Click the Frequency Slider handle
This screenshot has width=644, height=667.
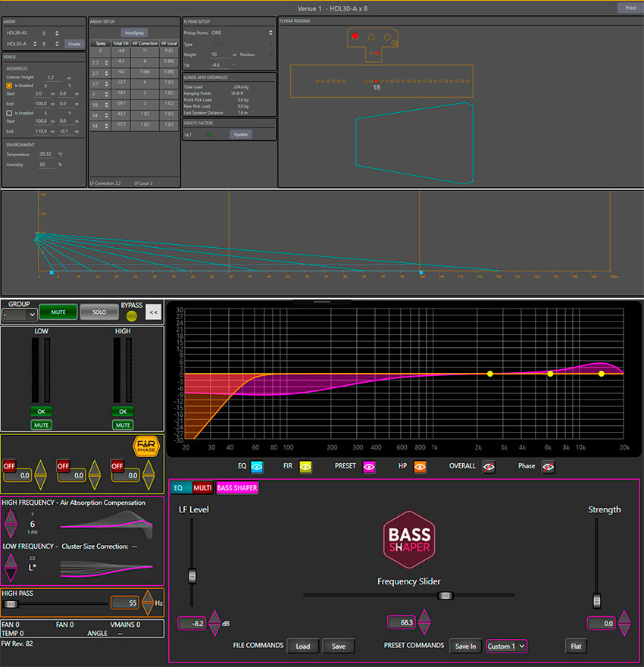[445, 596]
